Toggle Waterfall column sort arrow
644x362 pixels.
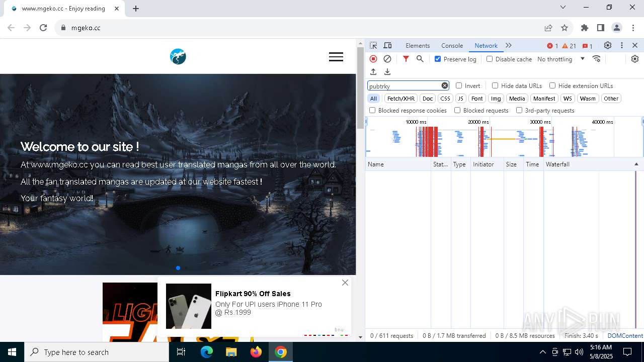point(636,164)
